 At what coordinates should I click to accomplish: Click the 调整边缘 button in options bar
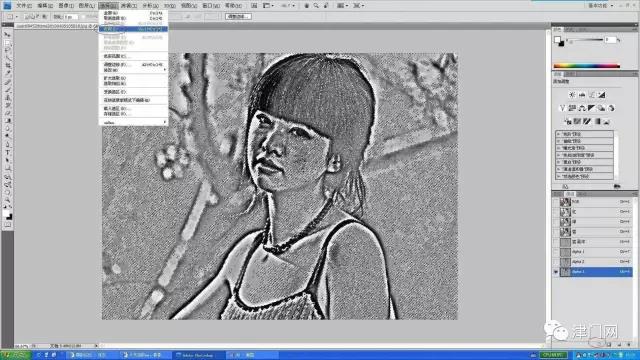[238, 17]
